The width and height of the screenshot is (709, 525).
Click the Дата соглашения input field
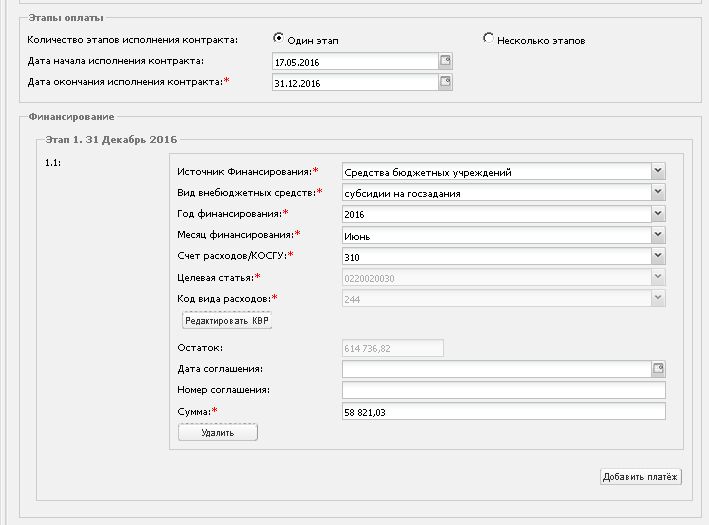[x=496, y=369]
